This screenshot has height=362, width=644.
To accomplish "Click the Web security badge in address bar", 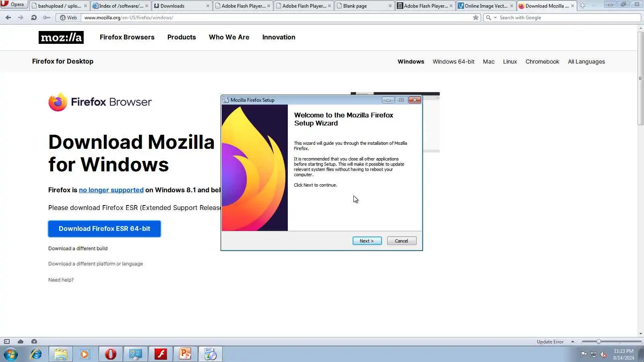I will click(68, 18).
